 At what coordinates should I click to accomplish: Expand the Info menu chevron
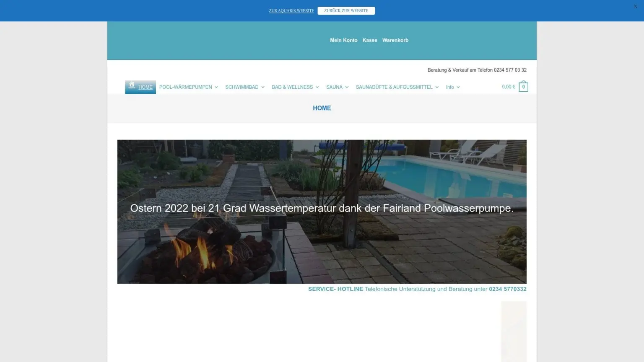point(458,87)
